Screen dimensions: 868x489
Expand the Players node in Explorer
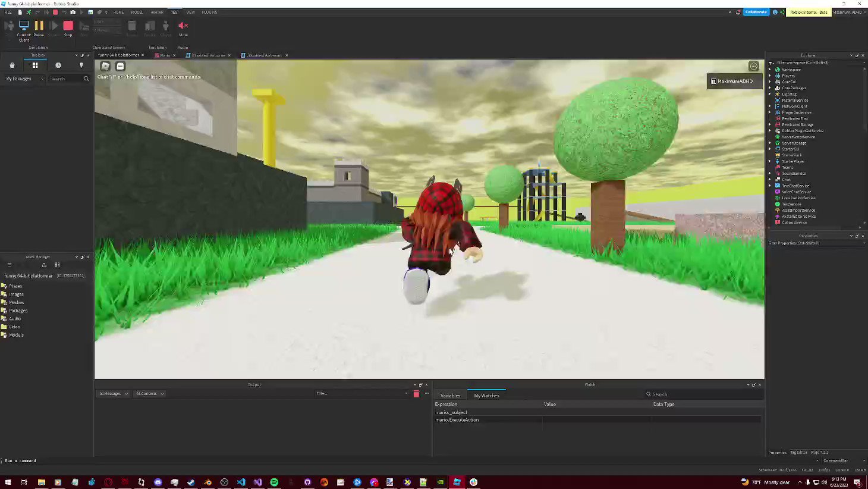[x=770, y=76]
